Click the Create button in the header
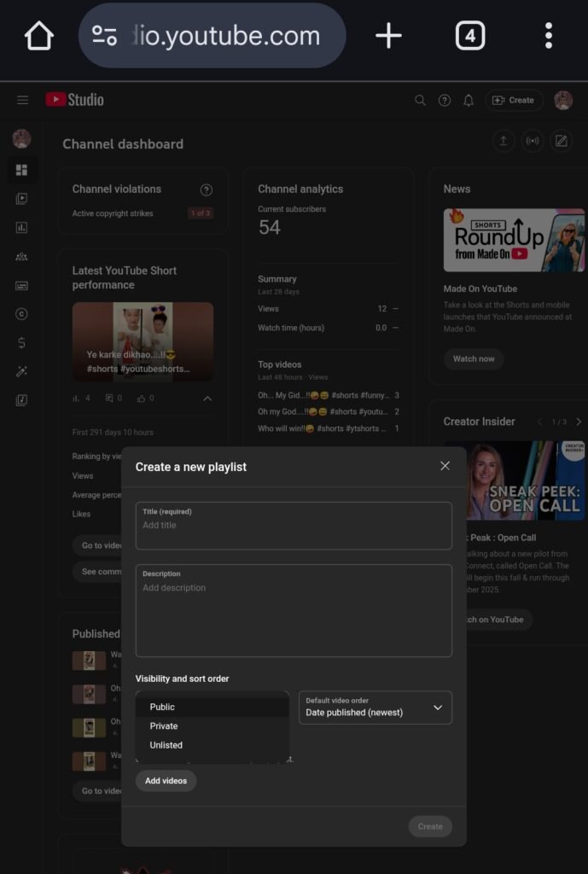 coord(514,101)
